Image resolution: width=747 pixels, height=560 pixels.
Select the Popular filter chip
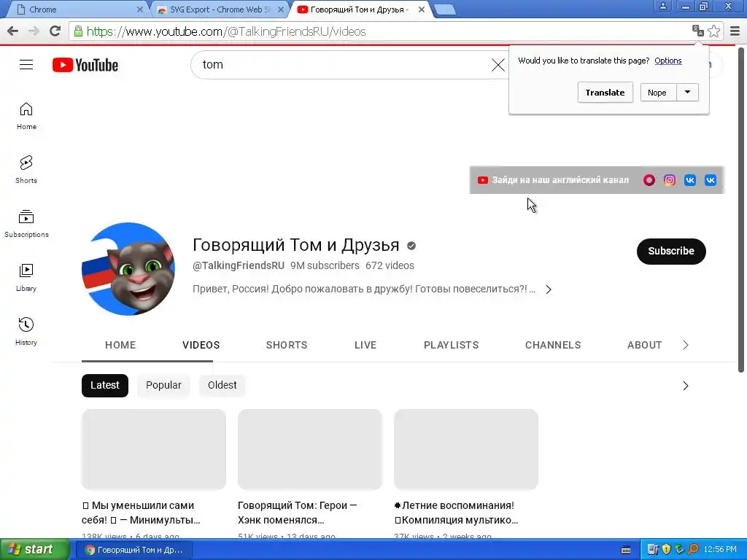point(163,385)
